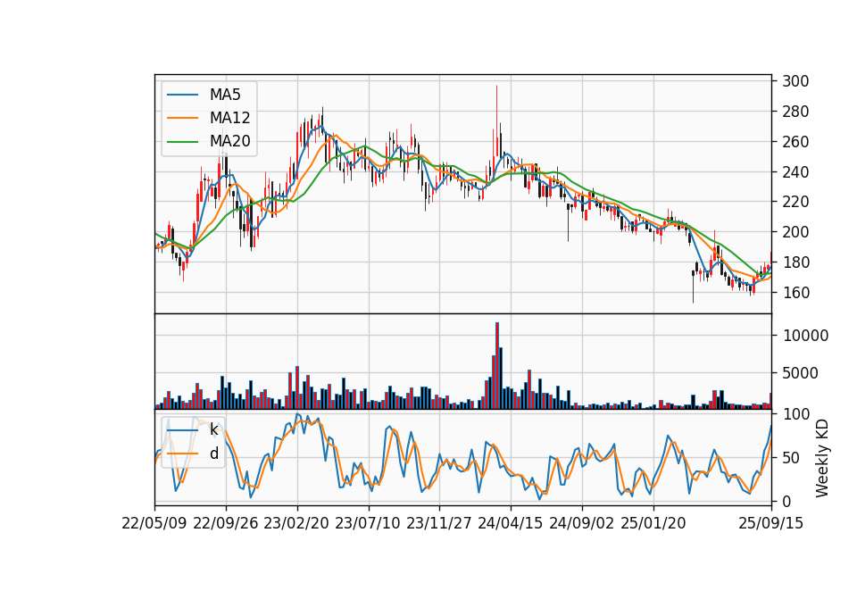857x616 pixels.
Task: Click the tallest volume bar above 10000
Action: tap(497, 366)
